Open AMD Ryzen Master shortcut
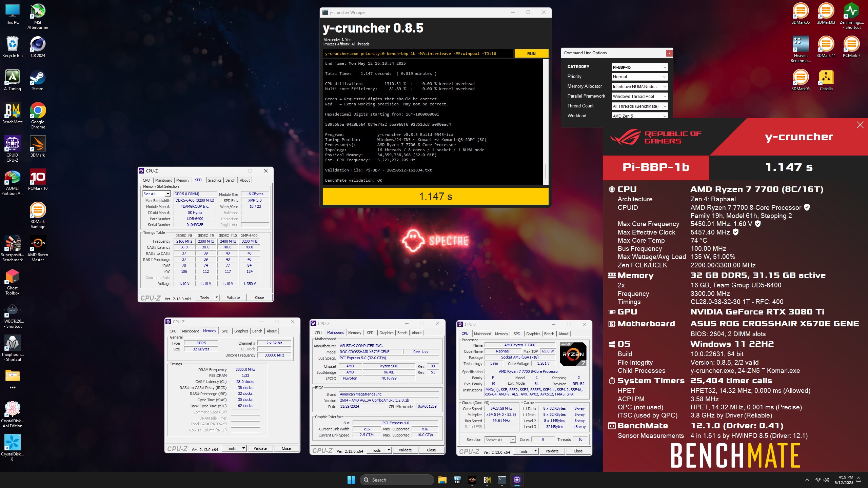Viewport: 868px width, 488px height. (38, 248)
